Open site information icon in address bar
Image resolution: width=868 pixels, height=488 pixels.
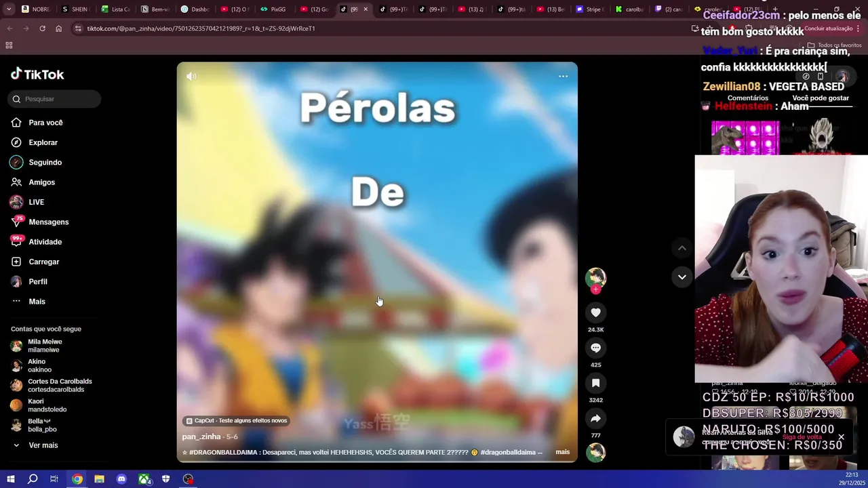click(x=78, y=28)
